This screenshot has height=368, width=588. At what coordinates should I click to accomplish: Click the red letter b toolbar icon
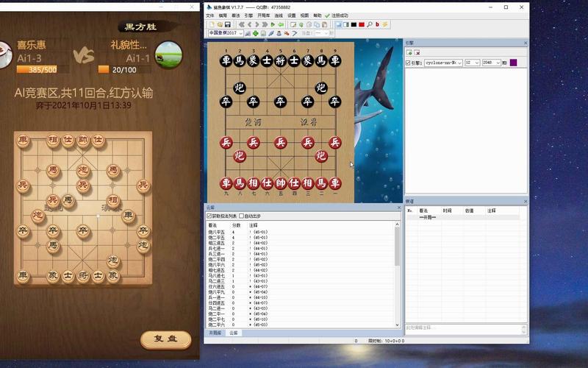pyautogui.click(x=377, y=24)
